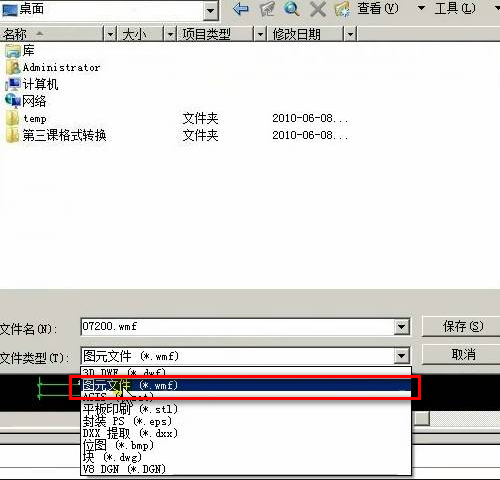This screenshot has width=500, height=480.
Task: Select the temp folder icon
Action: pos(13,118)
